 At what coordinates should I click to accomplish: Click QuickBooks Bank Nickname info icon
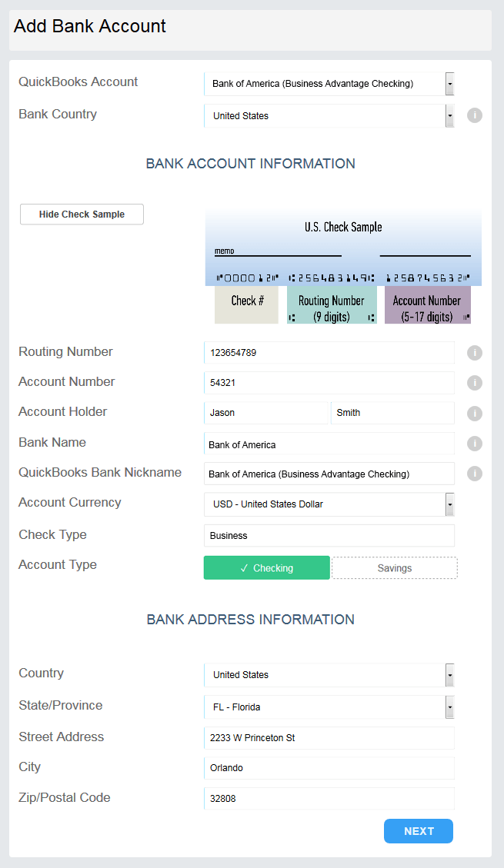pos(475,474)
